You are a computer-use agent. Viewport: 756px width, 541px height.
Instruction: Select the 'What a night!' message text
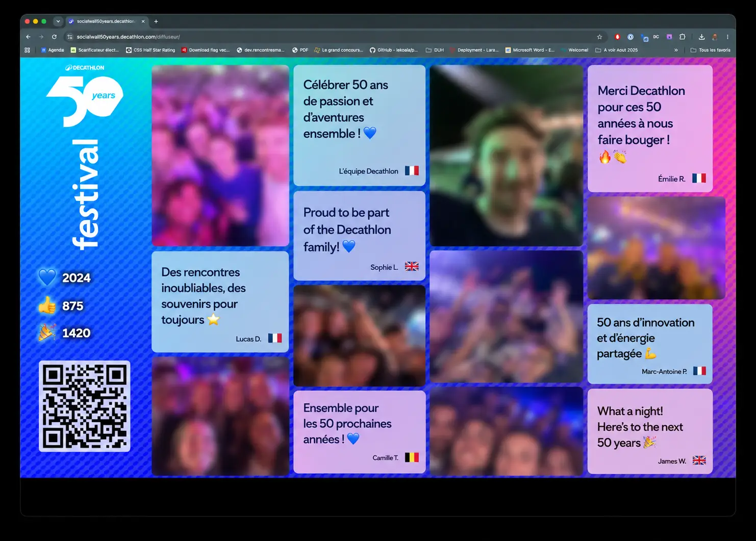[640, 427]
